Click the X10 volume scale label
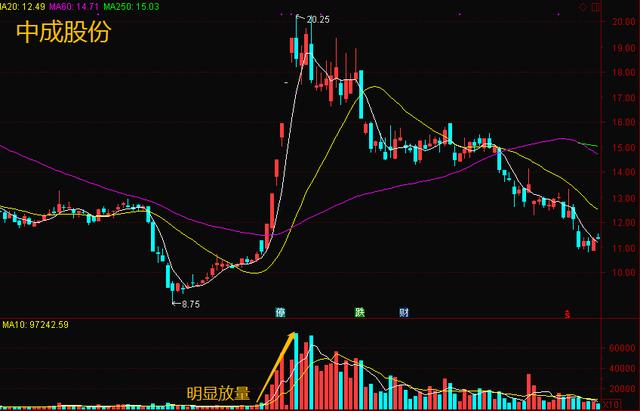This screenshot has height=411, width=640. pos(609,403)
